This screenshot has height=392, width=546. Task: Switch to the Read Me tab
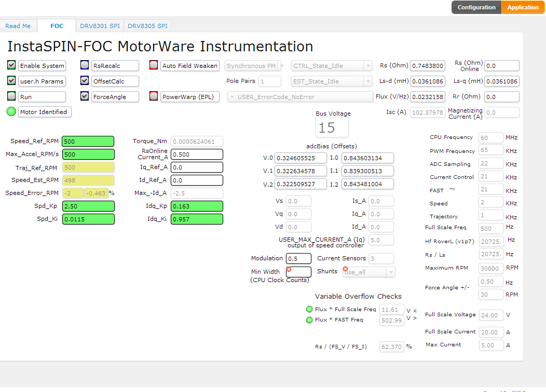[18, 26]
